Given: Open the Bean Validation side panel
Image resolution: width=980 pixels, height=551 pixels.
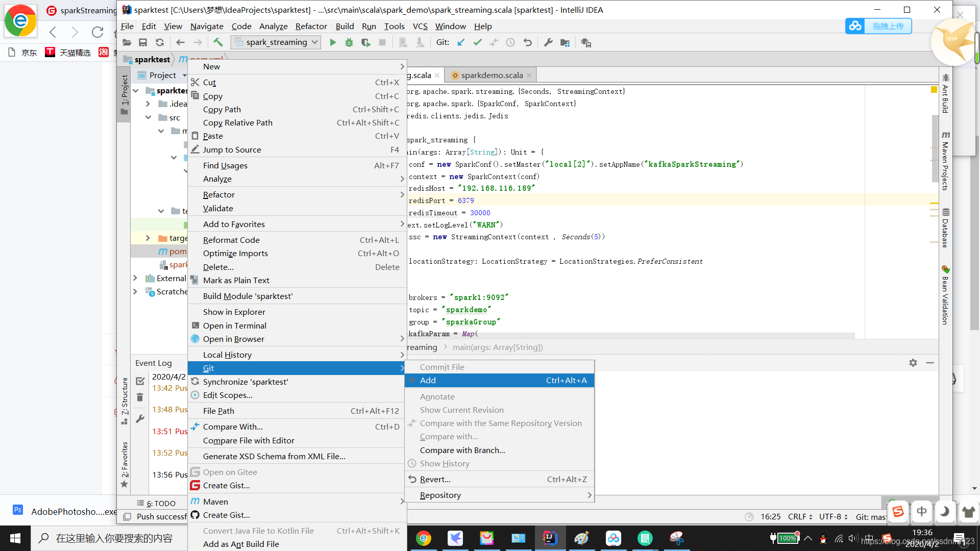Looking at the screenshot, I should [945, 295].
